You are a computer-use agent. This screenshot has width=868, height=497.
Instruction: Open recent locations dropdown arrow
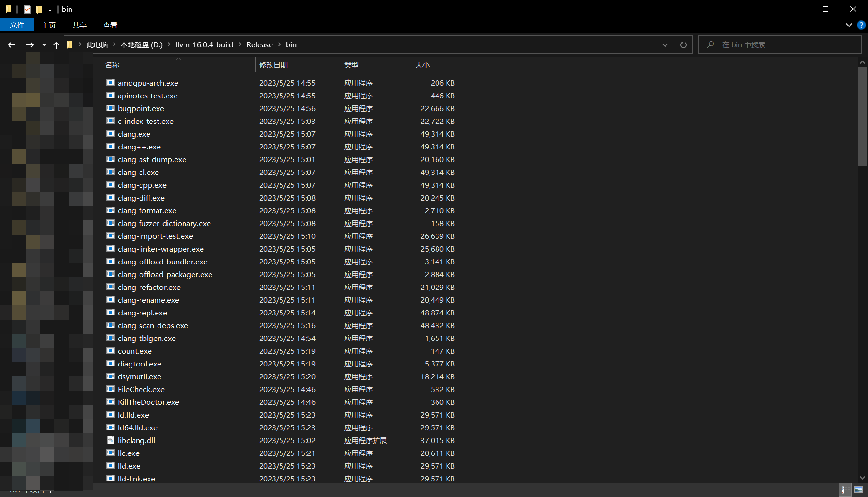[44, 45]
